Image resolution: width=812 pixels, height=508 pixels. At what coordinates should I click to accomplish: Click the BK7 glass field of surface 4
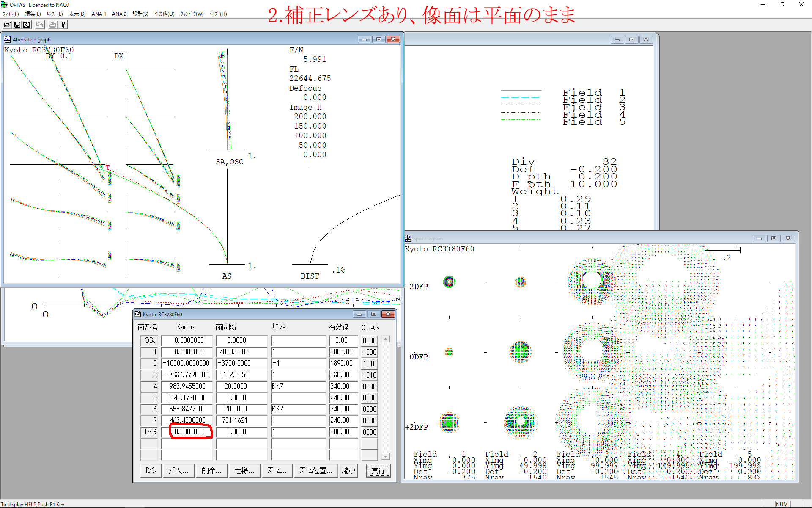pos(298,386)
